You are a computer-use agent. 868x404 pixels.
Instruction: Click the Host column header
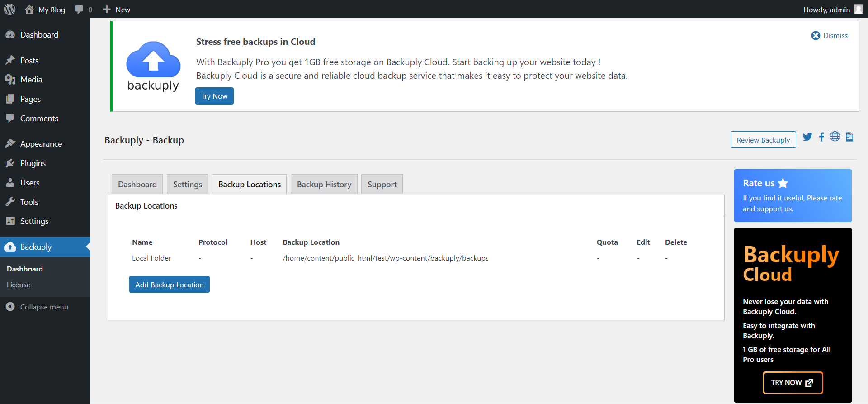click(x=258, y=242)
